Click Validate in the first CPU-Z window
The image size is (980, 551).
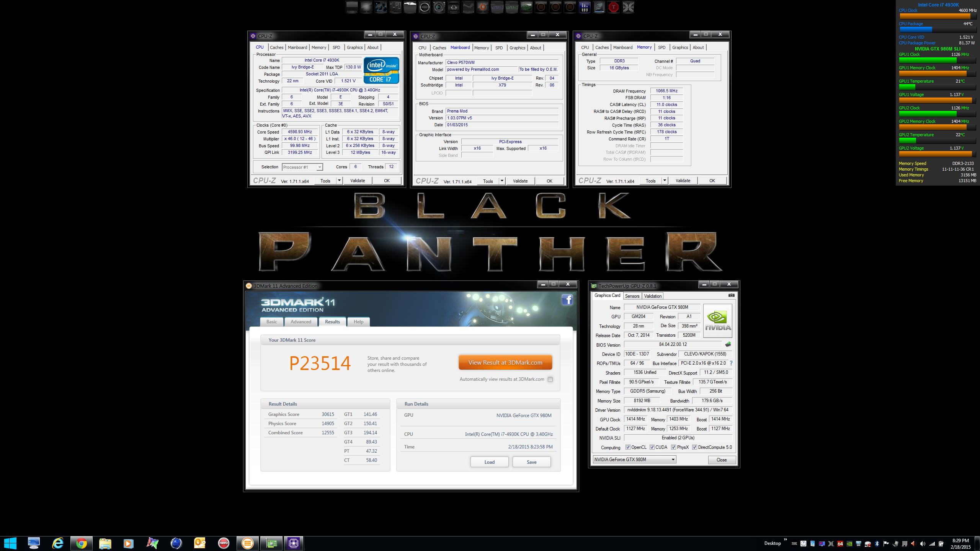(358, 181)
